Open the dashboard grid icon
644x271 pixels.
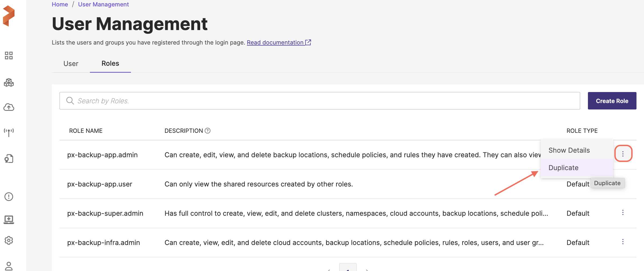[9, 56]
